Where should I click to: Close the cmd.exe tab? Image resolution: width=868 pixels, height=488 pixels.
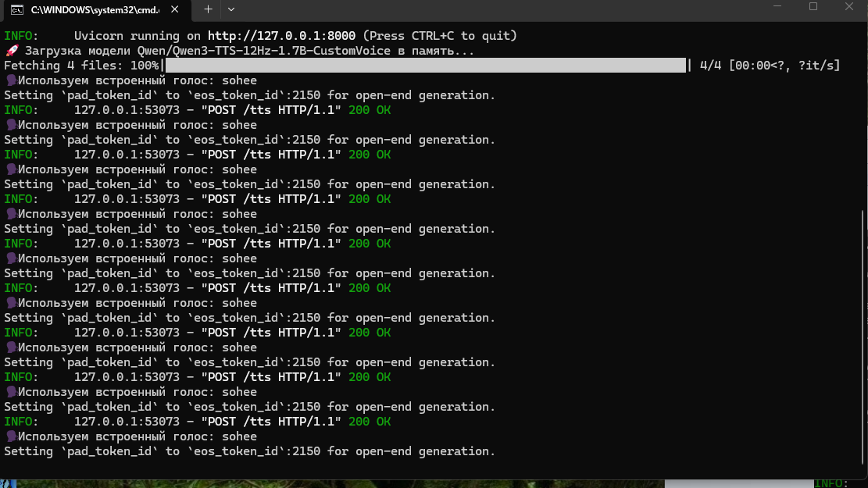coord(174,9)
